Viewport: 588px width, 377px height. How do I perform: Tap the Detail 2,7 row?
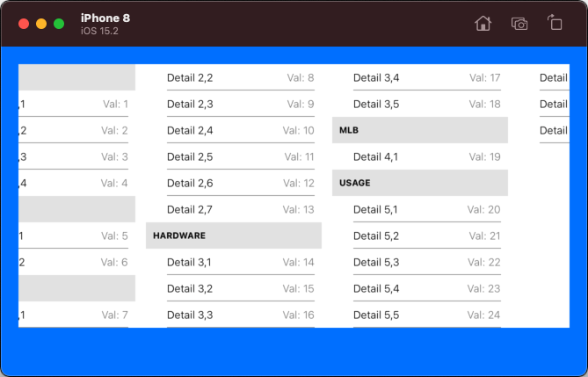tap(234, 209)
